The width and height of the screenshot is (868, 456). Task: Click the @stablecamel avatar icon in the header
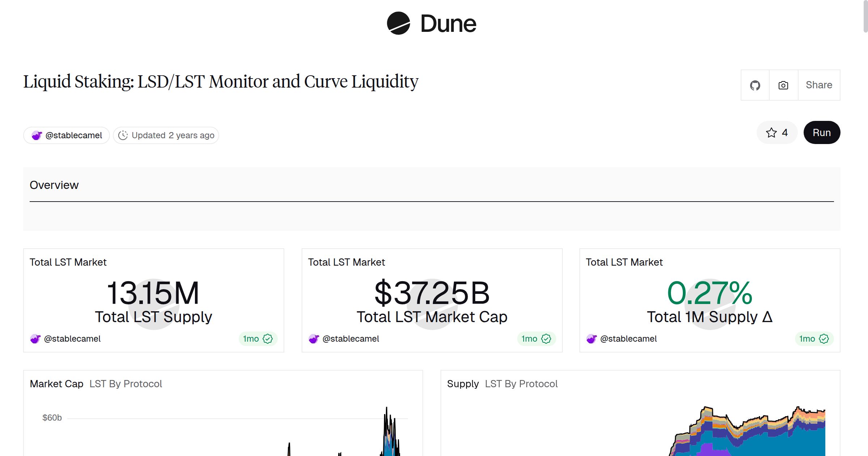[x=37, y=135]
